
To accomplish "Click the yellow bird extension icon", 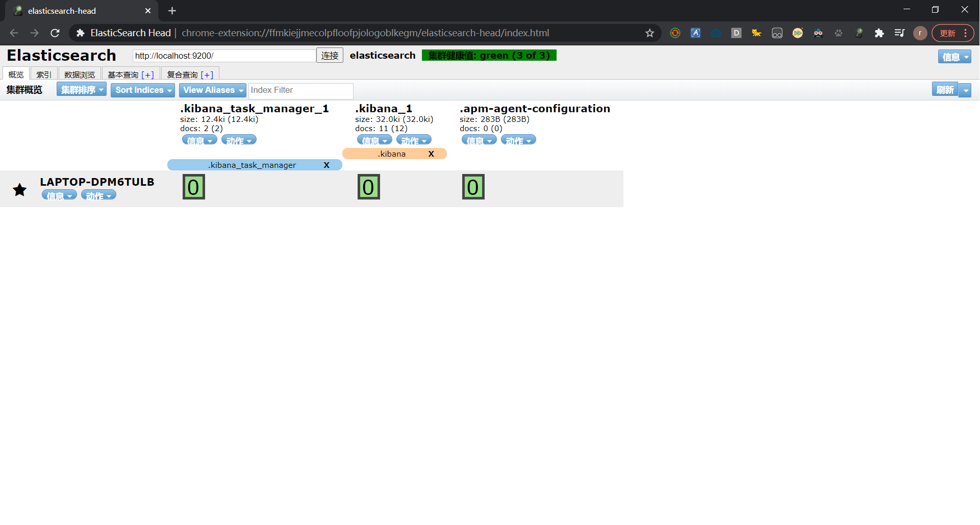I will coord(757,33).
